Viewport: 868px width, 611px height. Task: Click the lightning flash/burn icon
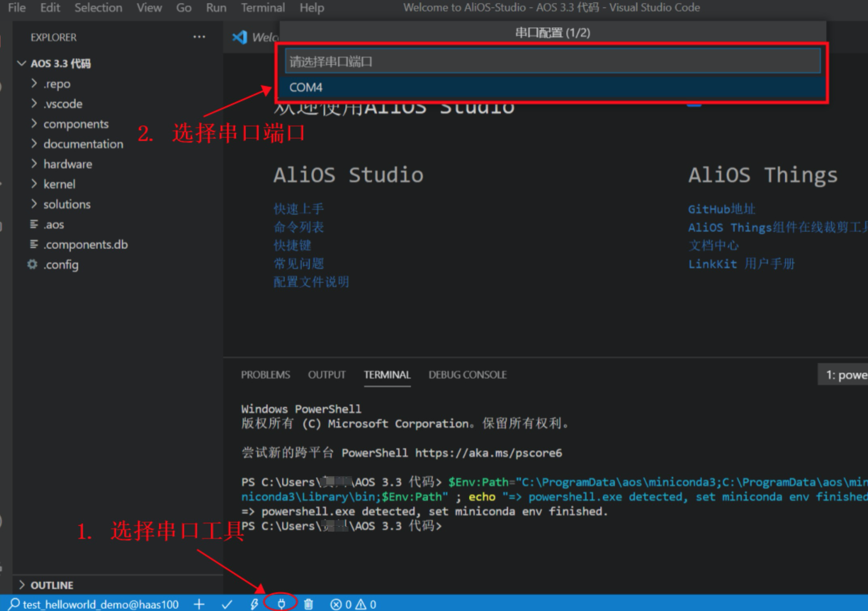click(255, 604)
